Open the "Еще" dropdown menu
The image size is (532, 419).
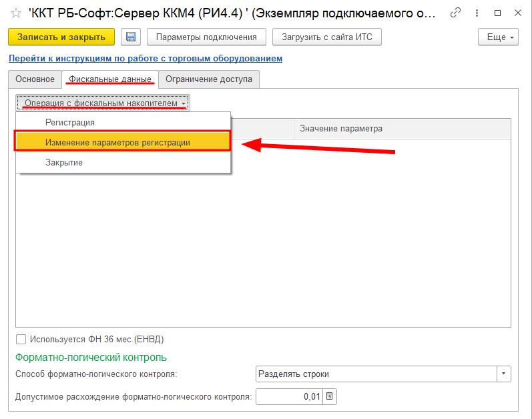point(498,37)
